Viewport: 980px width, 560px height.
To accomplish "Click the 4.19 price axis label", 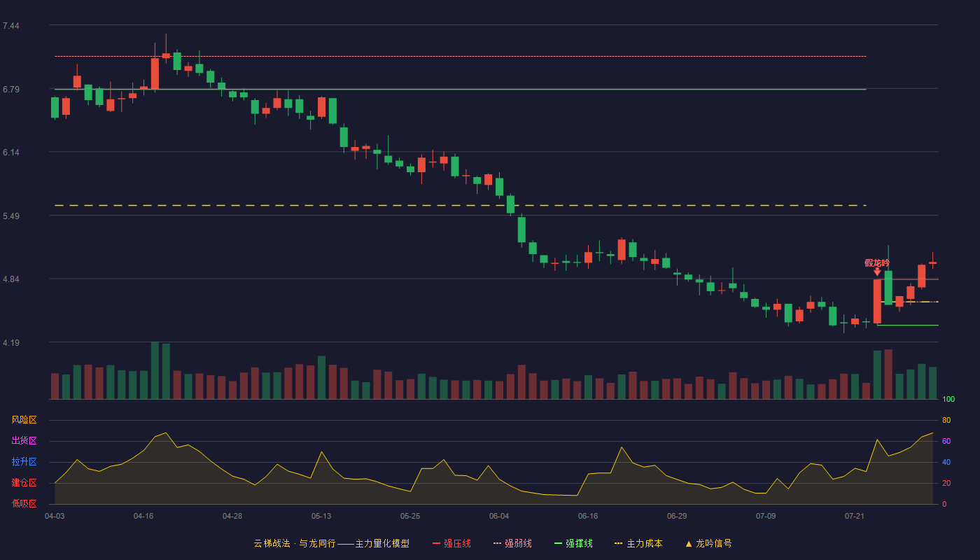I will tap(10, 343).
